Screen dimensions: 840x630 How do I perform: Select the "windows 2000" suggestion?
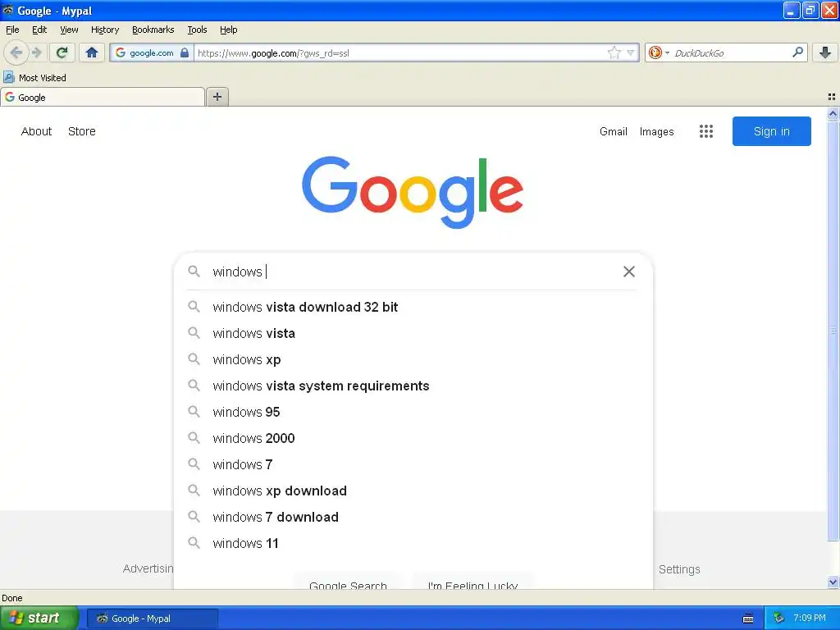point(413,438)
